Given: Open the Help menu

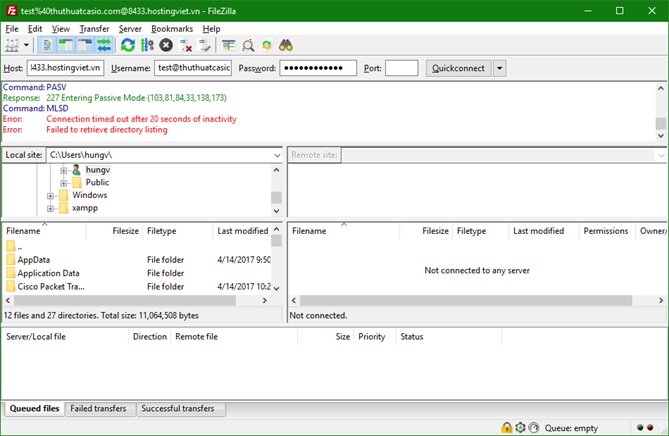Looking at the screenshot, I should point(211,29).
